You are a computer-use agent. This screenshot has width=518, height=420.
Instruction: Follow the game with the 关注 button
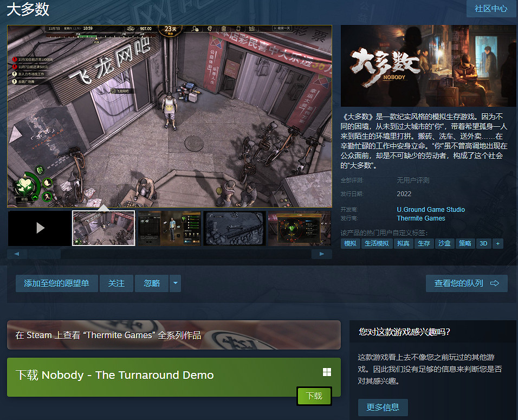click(116, 283)
